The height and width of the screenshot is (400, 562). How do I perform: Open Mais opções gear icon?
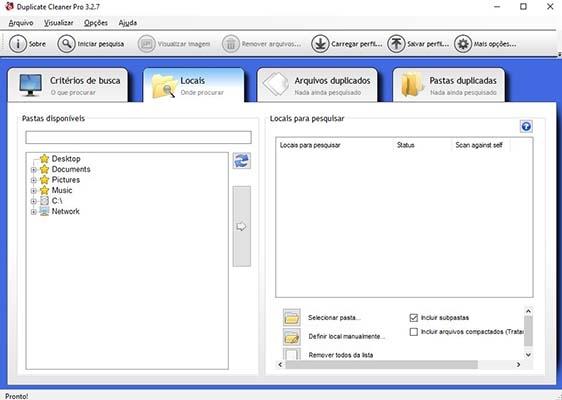coord(463,44)
